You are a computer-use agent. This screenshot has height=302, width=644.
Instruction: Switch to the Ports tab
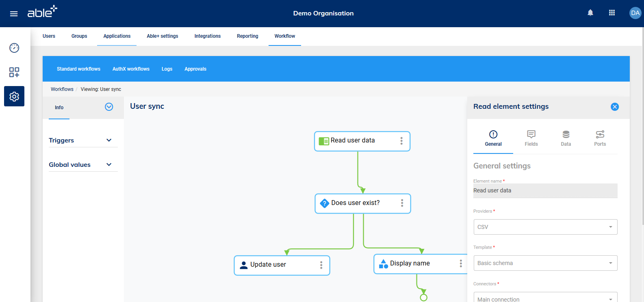[x=600, y=138]
